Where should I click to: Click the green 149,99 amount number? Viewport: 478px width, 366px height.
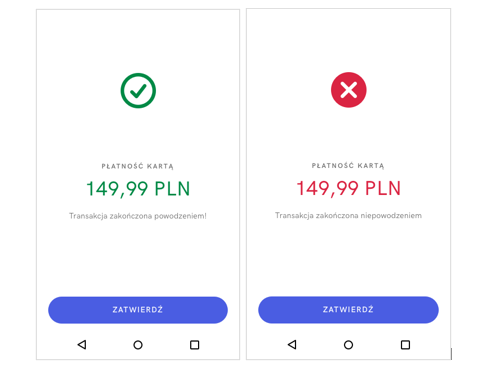click(x=117, y=189)
